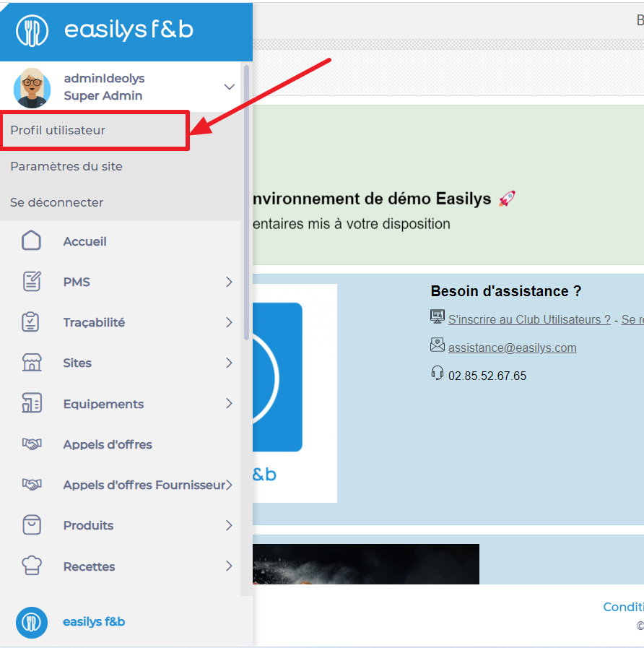This screenshot has width=644, height=648.
Task: Go to Accueil
Action: (x=84, y=241)
